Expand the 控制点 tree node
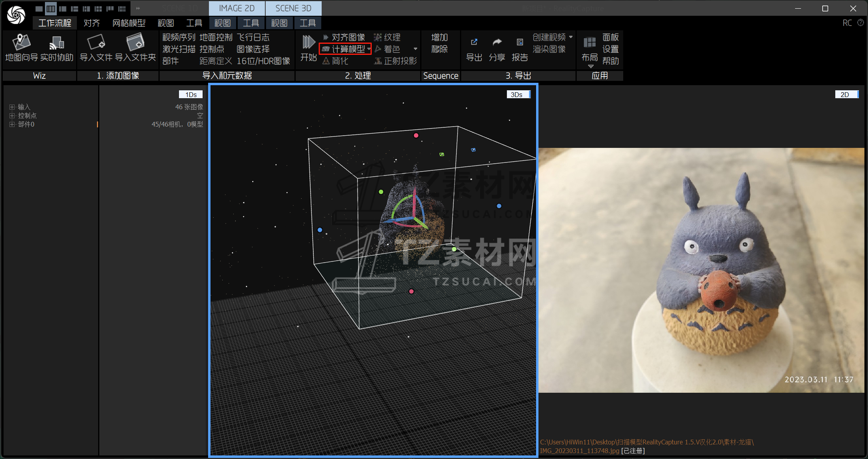 pos(12,116)
